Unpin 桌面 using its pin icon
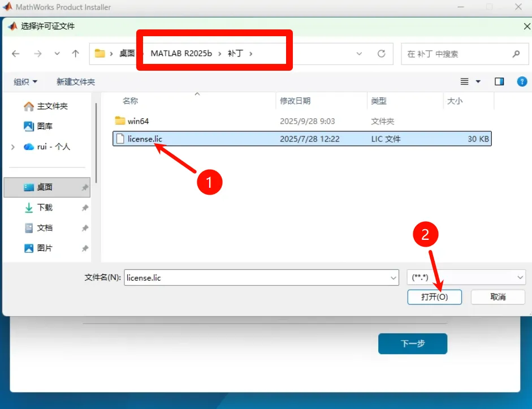Viewport: 532px width, 409px height. click(x=85, y=187)
